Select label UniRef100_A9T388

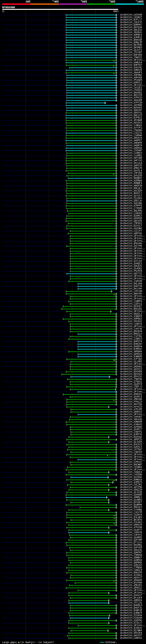131,158
